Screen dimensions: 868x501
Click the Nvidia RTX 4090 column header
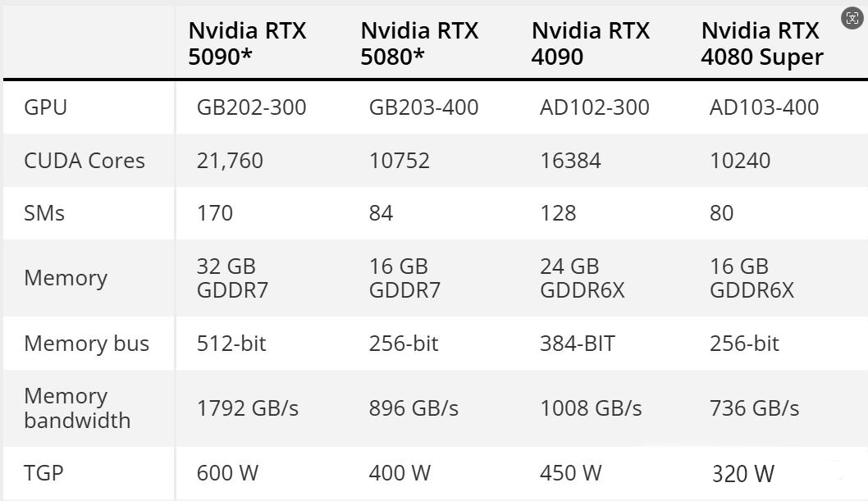click(590, 43)
